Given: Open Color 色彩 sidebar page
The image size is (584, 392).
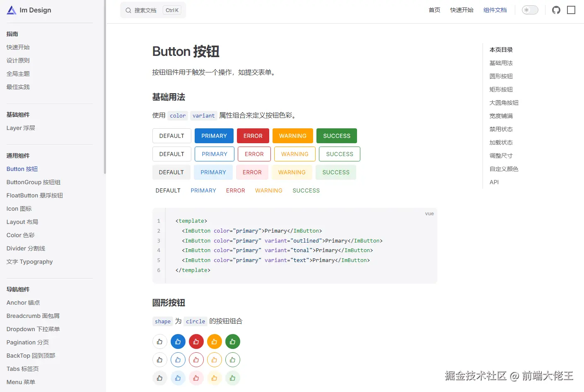Looking at the screenshot, I should coord(21,235).
